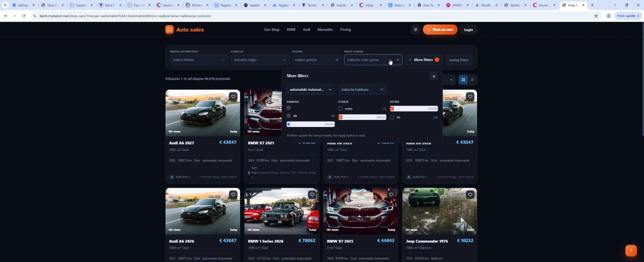Click the € 70062 price text
Image resolution: width=644 pixels, height=262 pixels.
click(x=307, y=241)
